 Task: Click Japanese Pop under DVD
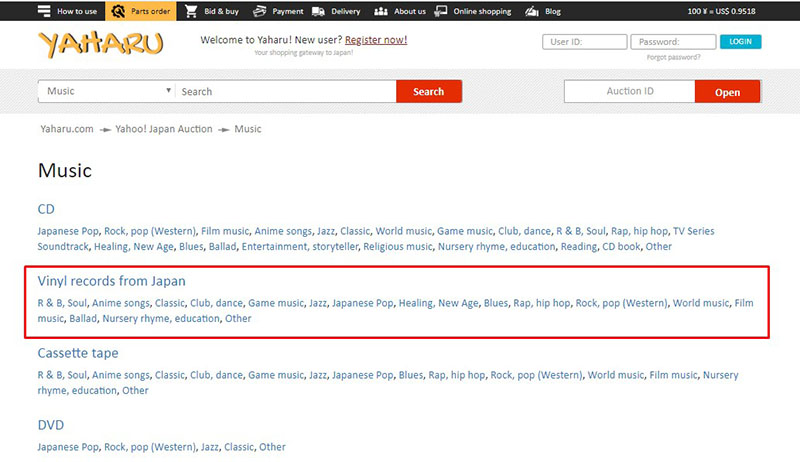(68, 447)
